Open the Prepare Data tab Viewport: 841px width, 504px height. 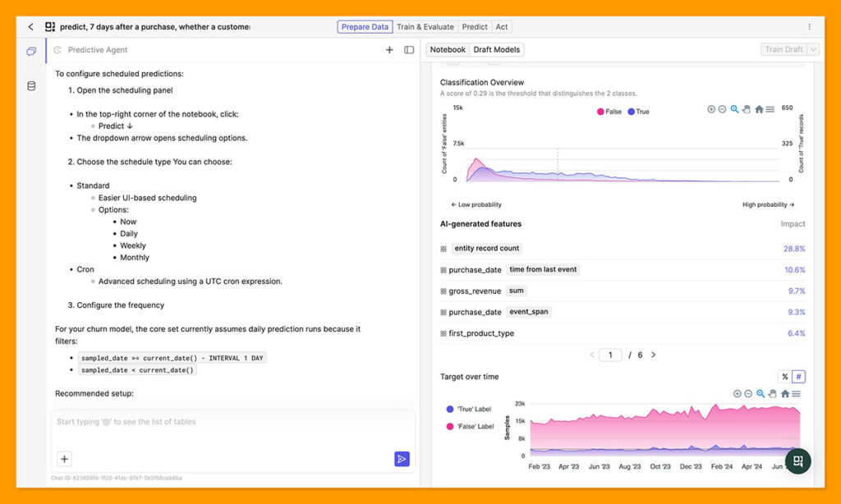(365, 27)
